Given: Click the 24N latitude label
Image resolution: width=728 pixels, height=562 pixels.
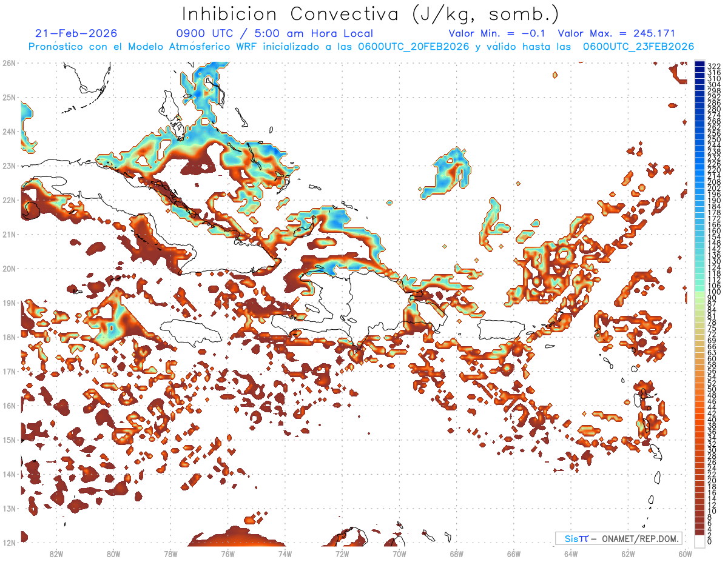Looking at the screenshot, I should pyautogui.click(x=8, y=131).
